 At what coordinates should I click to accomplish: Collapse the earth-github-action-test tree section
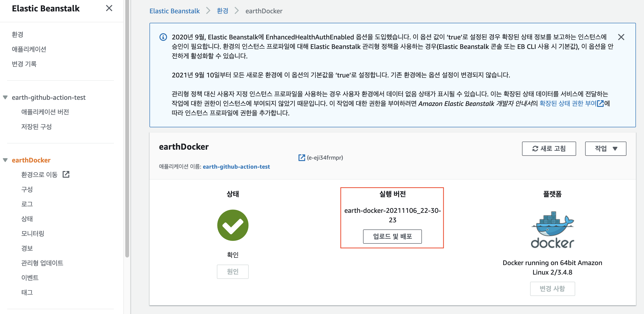coord(5,97)
